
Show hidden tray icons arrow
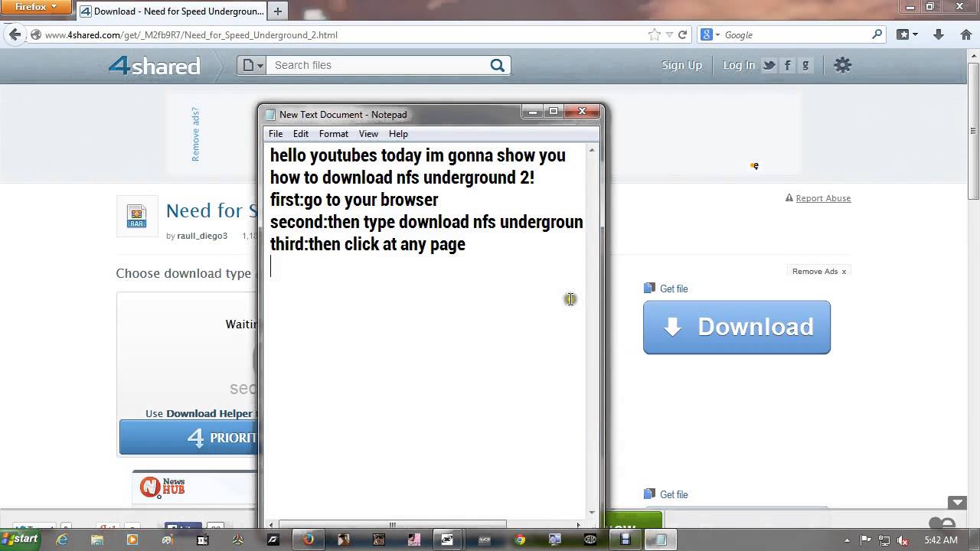[x=848, y=540]
